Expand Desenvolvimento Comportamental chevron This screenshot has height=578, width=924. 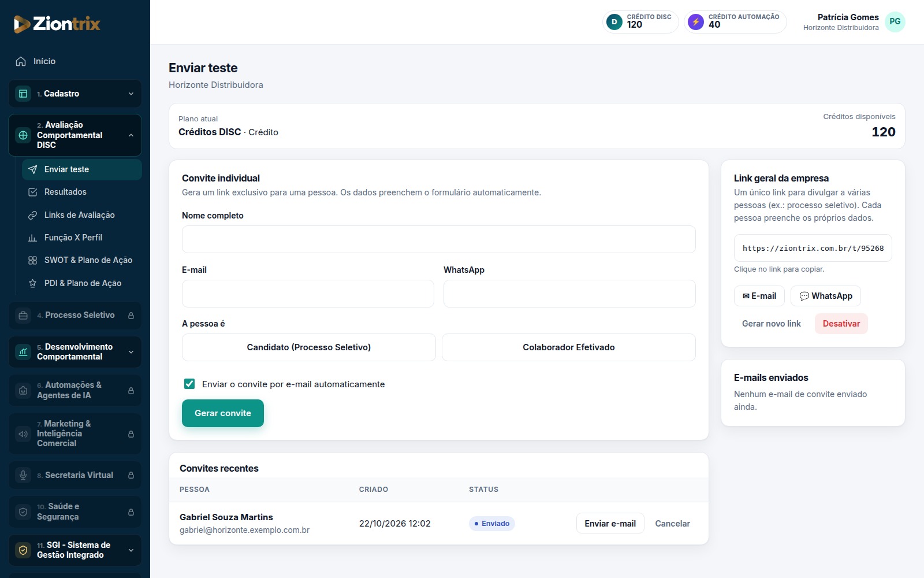click(x=131, y=352)
